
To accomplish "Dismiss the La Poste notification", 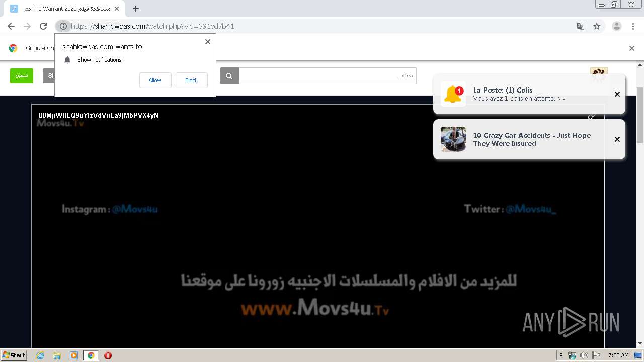I will pos(617,94).
